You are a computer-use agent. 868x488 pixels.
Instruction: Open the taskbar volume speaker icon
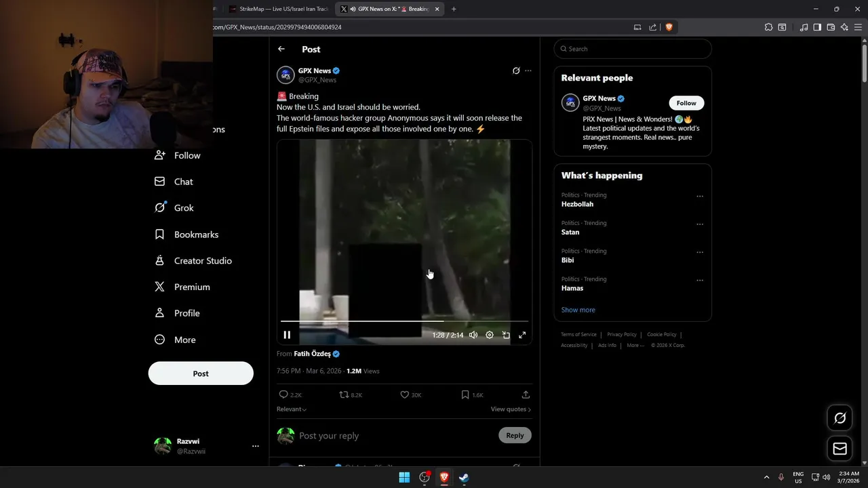(826, 477)
